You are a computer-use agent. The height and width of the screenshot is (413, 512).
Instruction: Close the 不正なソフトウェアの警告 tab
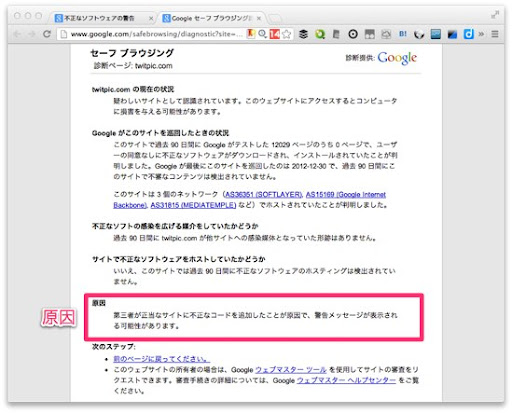[x=151, y=18]
